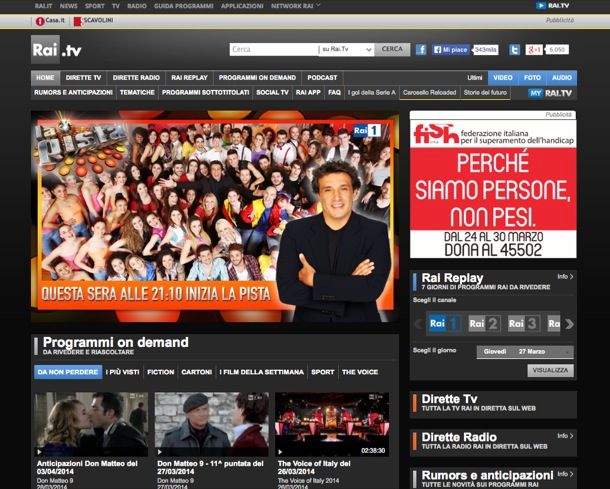Image resolution: width=610 pixels, height=489 pixels.
Task: Select the CARTONI tab
Action: coord(196,372)
